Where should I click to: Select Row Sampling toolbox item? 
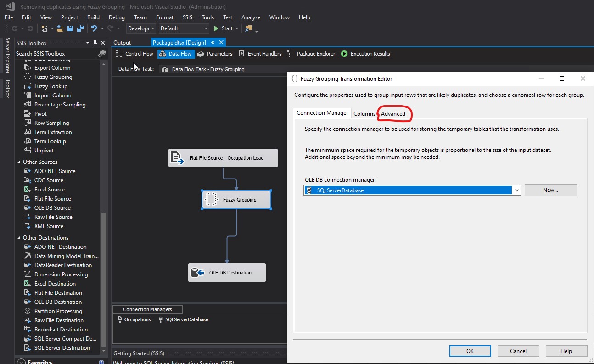pyautogui.click(x=51, y=123)
